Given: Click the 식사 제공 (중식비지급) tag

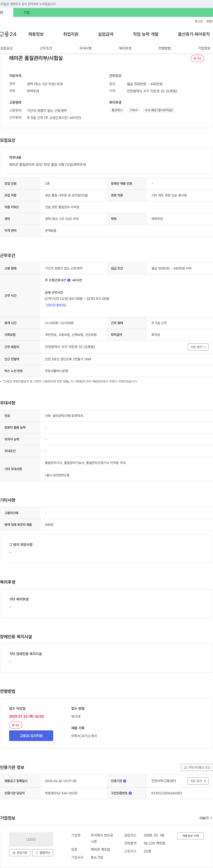Looking at the screenshot, I should point(159,110).
